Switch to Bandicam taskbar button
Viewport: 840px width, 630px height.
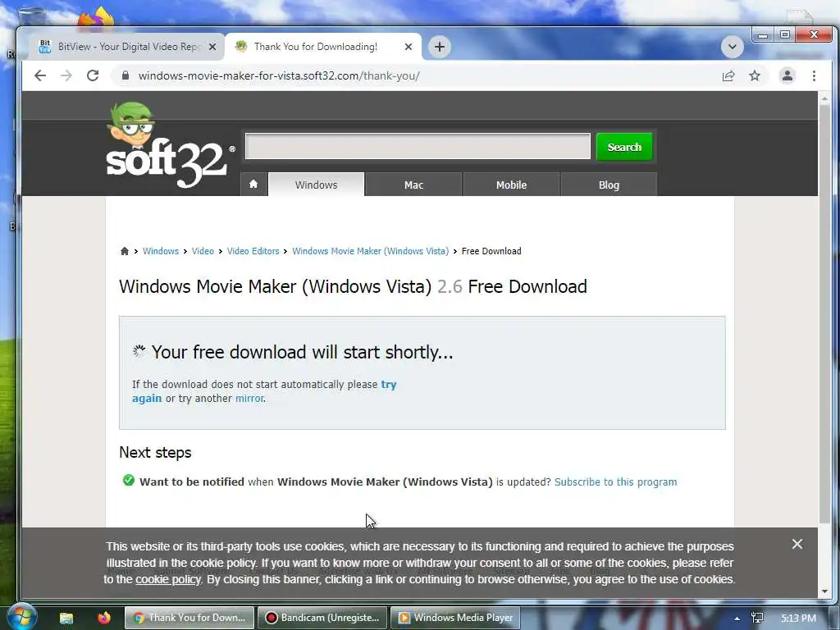pos(323,618)
